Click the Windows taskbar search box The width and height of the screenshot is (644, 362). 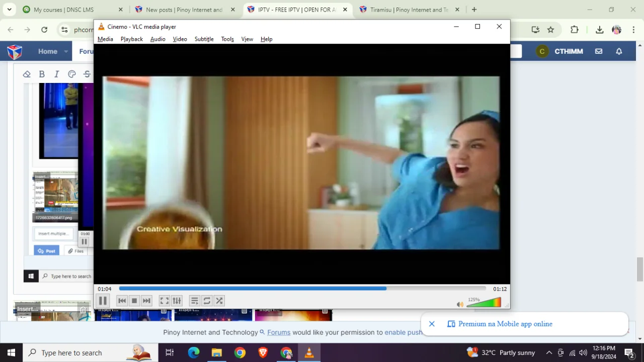coord(91,352)
